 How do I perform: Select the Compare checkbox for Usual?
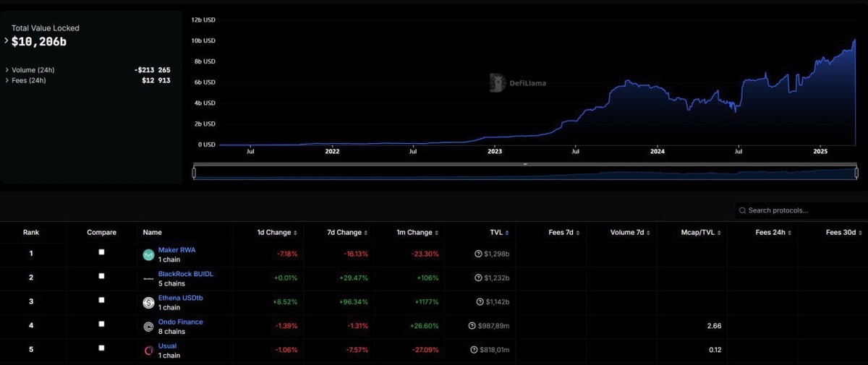(x=101, y=347)
